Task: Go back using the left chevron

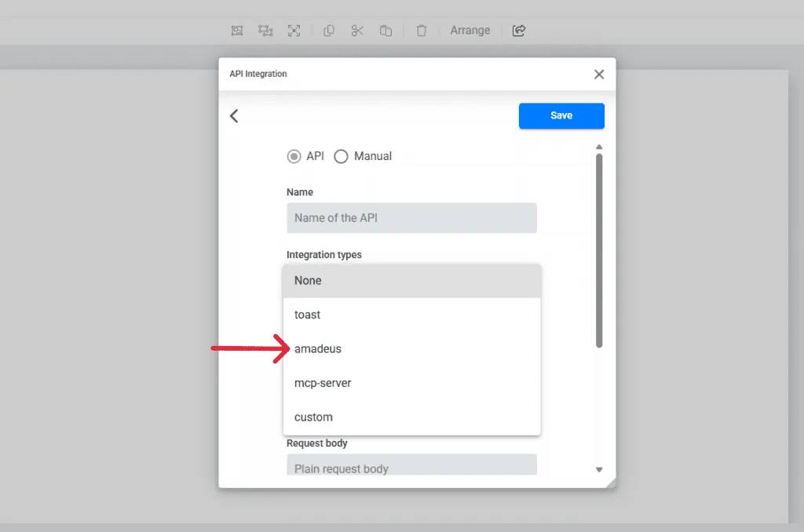Action: (x=234, y=116)
